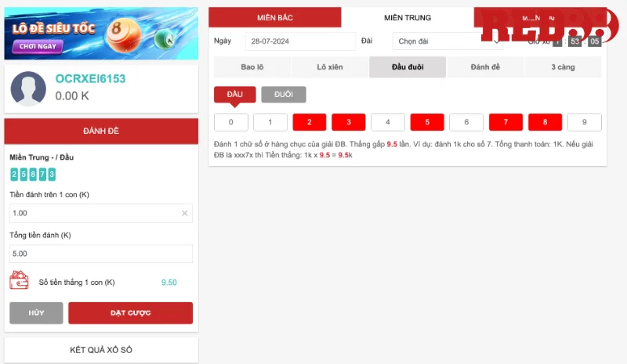The height and width of the screenshot is (364, 627).
Task: Click the Lô Đề Siêu Tốc banner
Action: click(x=101, y=34)
